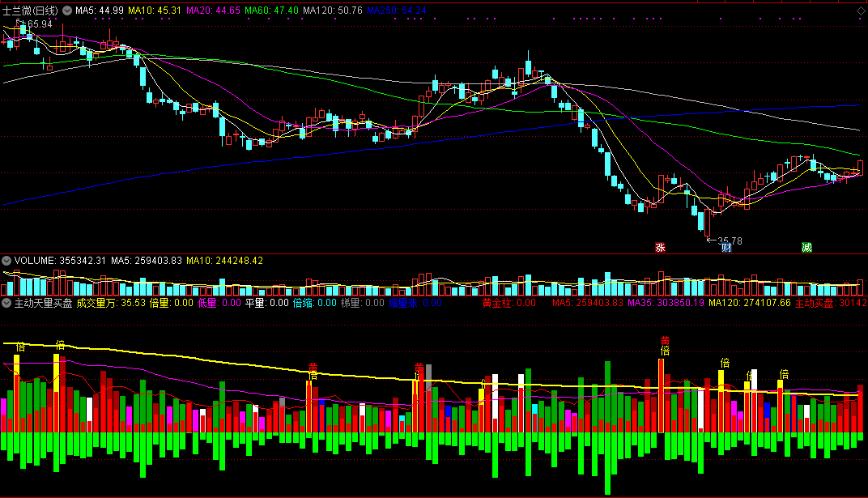Click the 成交量万: 35.53 value
Viewport: 868px width, 498px height.
tap(111, 303)
